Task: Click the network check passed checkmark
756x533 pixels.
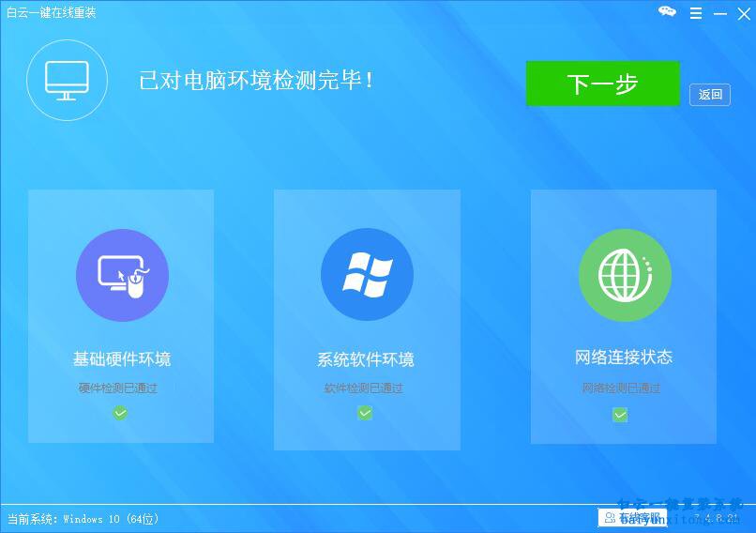Action: pyautogui.click(x=620, y=414)
